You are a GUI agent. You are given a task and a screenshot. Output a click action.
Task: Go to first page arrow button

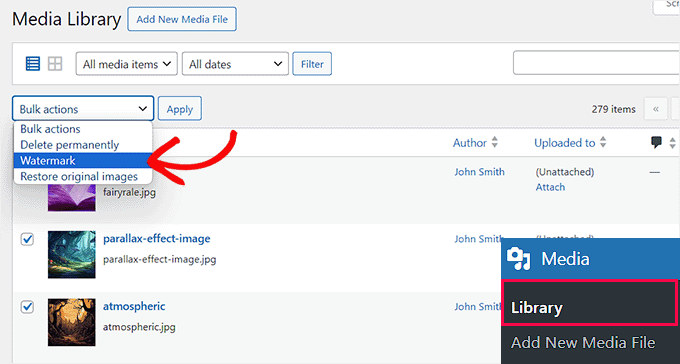[656, 109]
